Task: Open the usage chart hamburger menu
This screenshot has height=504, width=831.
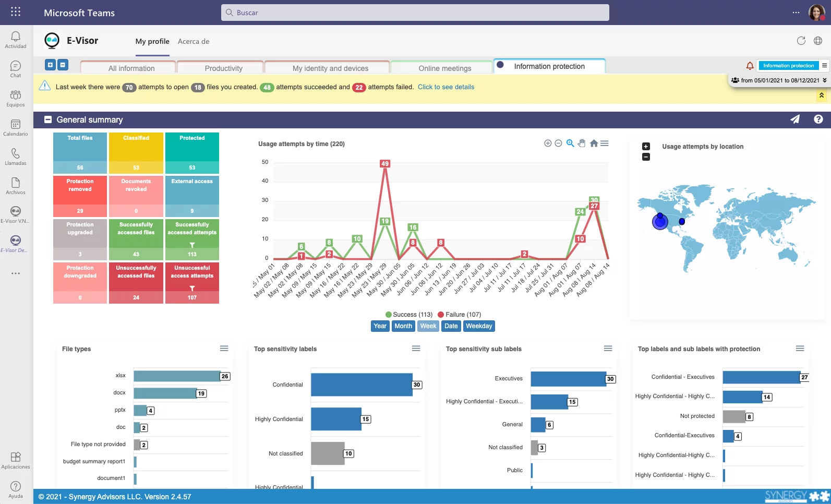Action: 605,143
